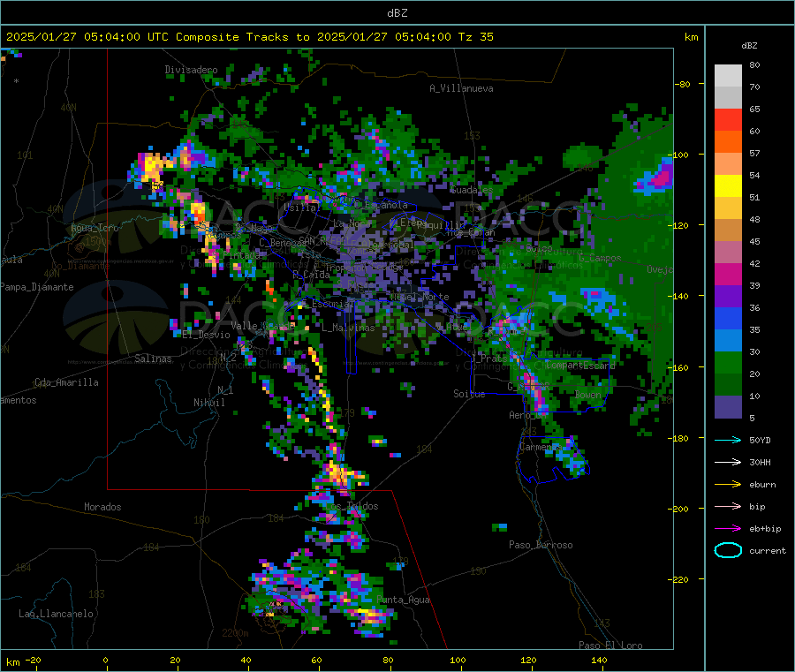
Task: Click the 'Pampa_Diamante' map label
Action: click(36, 287)
